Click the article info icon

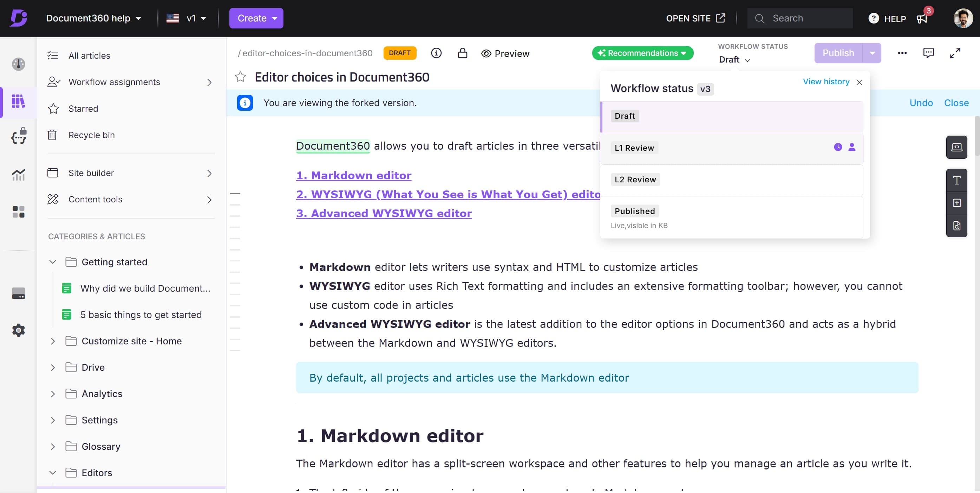436,53
